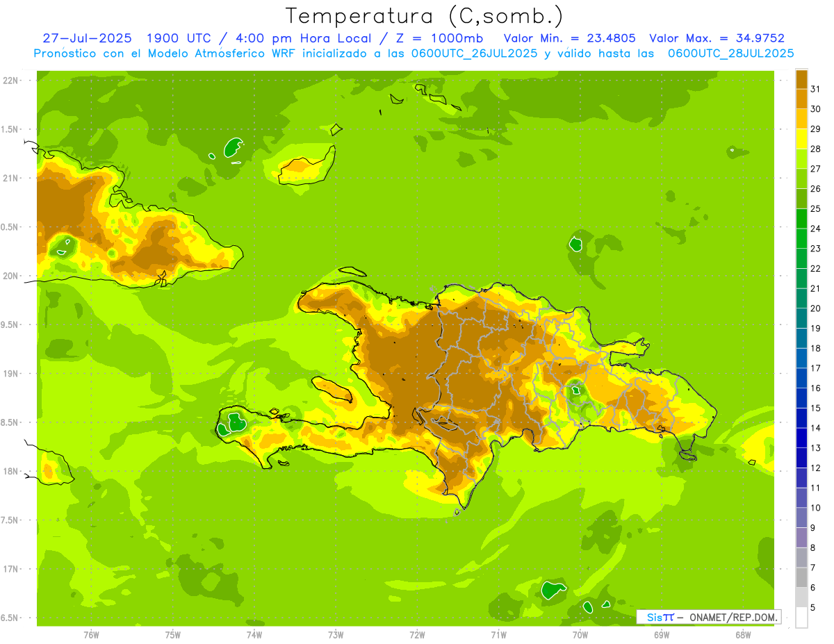Viewport: 834px width, 644px height.
Task: Click the '72W' longitude axis label
Action: pos(417,635)
